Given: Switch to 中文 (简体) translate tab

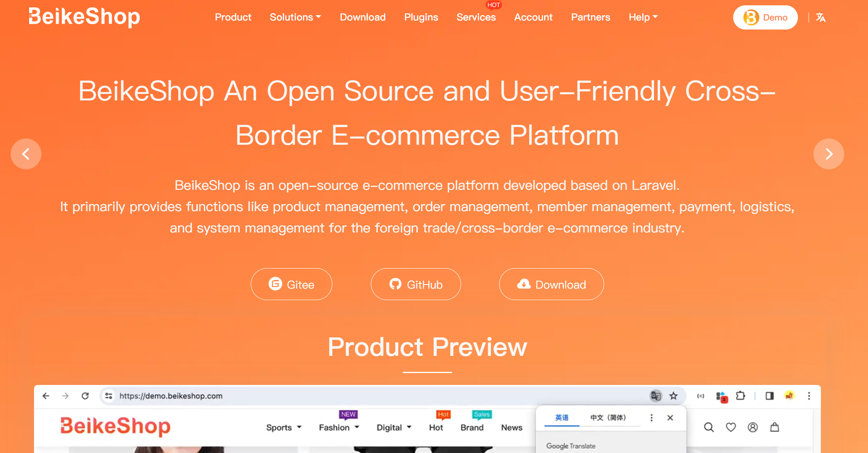Looking at the screenshot, I should (608, 418).
